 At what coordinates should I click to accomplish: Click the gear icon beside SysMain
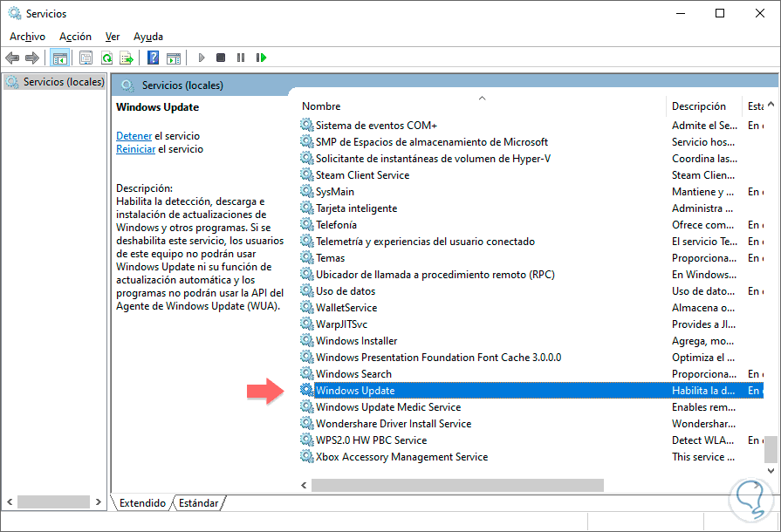coord(307,191)
